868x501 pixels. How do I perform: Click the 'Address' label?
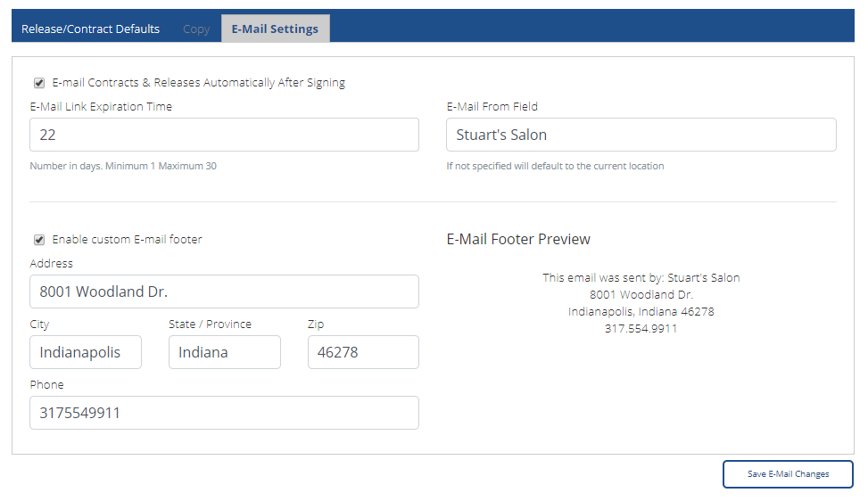pyautogui.click(x=52, y=263)
